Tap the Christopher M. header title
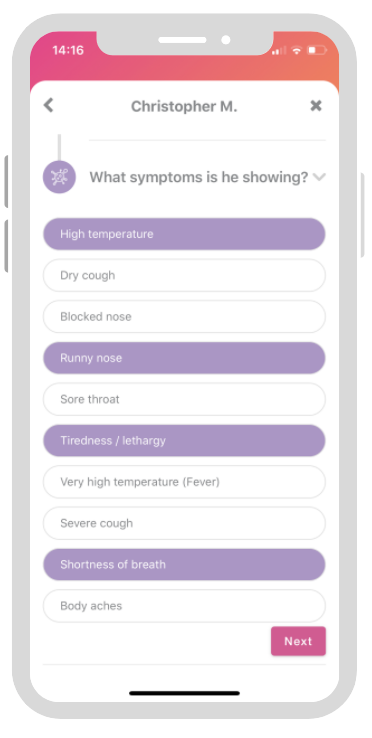372x738 pixels. point(184,106)
